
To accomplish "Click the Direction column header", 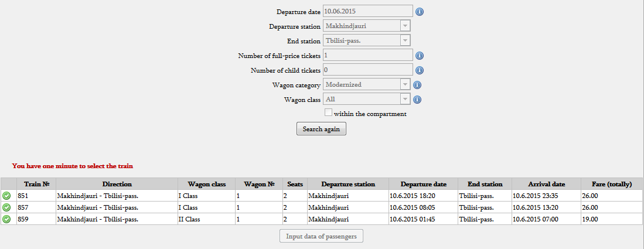I will (x=117, y=184).
